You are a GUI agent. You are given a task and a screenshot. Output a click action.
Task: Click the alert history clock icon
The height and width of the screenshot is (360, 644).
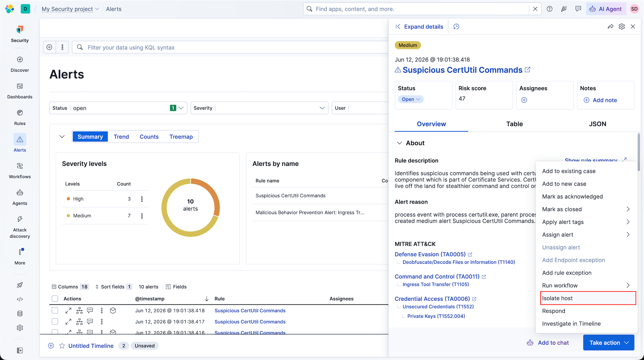[456, 26]
